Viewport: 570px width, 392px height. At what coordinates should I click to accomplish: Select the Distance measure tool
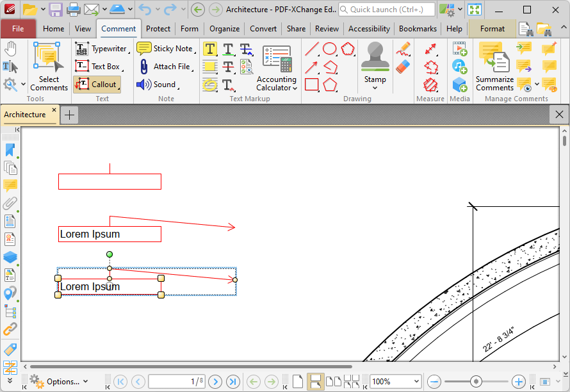click(430, 49)
